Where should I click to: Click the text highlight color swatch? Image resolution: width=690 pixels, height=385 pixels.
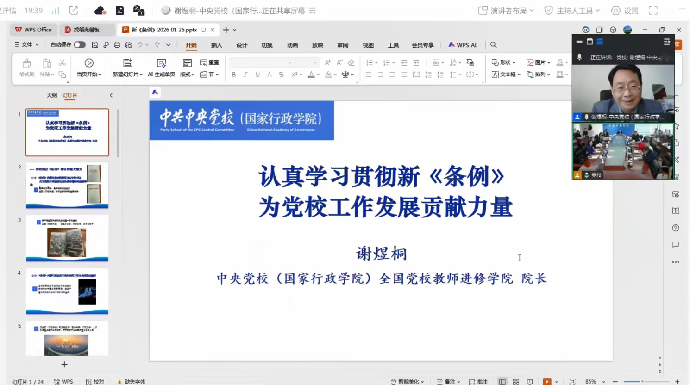pos(328,75)
